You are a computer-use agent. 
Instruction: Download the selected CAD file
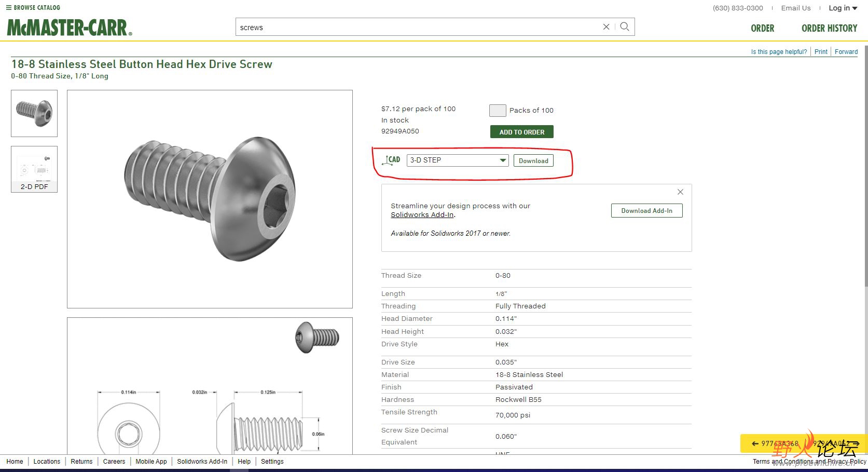pyautogui.click(x=533, y=160)
